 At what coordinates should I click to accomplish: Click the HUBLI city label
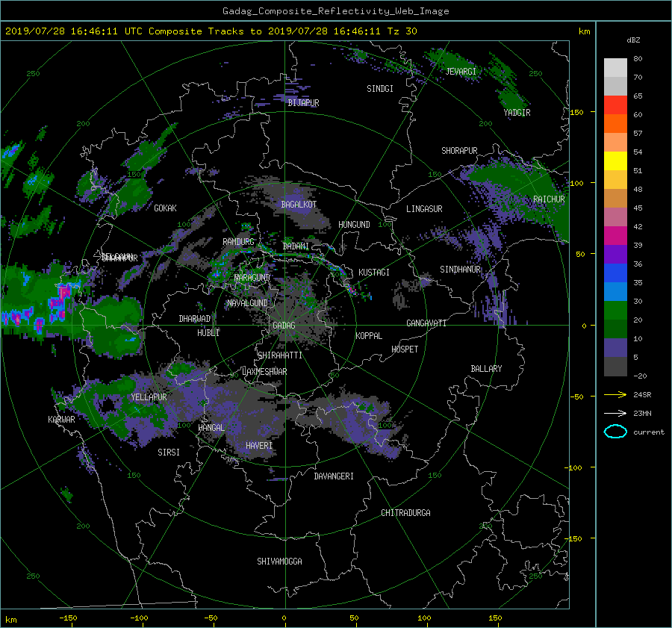(x=208, y=333)
